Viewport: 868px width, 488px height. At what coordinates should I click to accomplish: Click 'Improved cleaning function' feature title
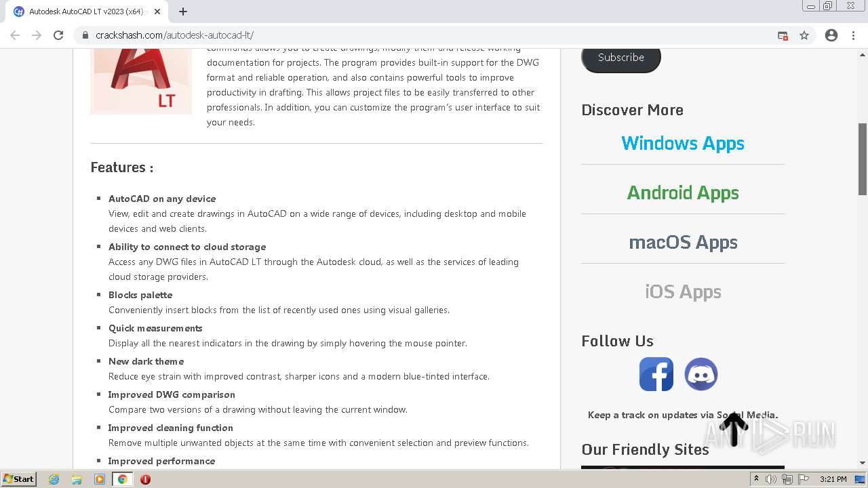[x=171, y=428]
